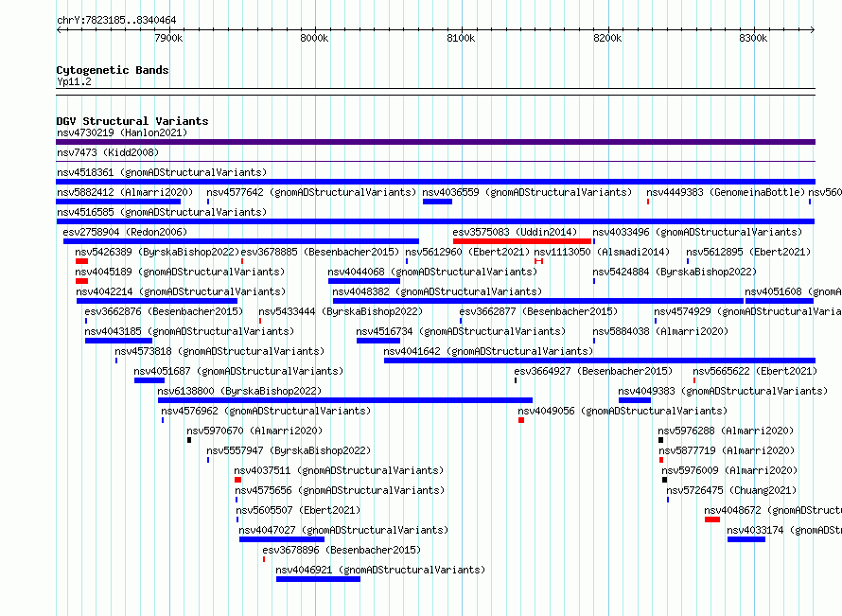Click esv3662876 (Besenbacher2015) label
The height and width of the screenshot is (616, 842).
(x=164, y=311)
